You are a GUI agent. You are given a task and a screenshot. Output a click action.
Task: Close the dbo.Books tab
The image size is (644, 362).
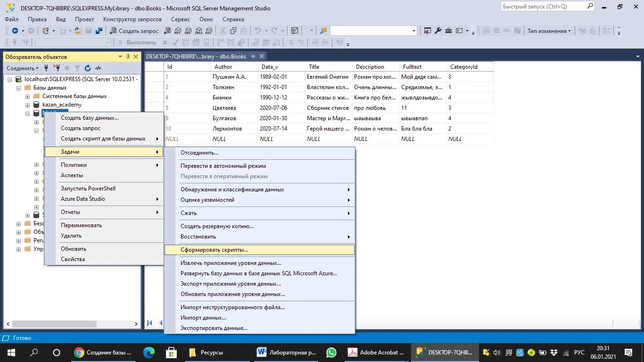tap(261, 56)
